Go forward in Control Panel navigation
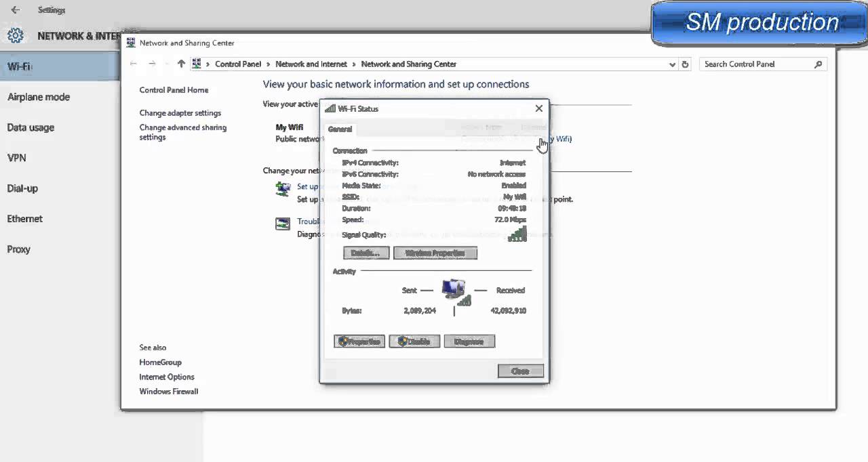Viewport: 868px width, 462px height. [152, 64]
